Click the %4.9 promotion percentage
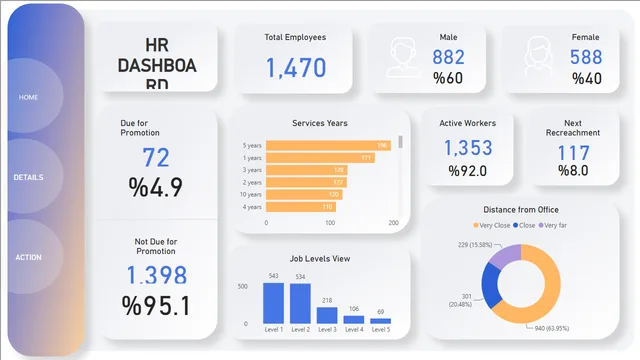 pyautogui.click(x=156, y=187)
